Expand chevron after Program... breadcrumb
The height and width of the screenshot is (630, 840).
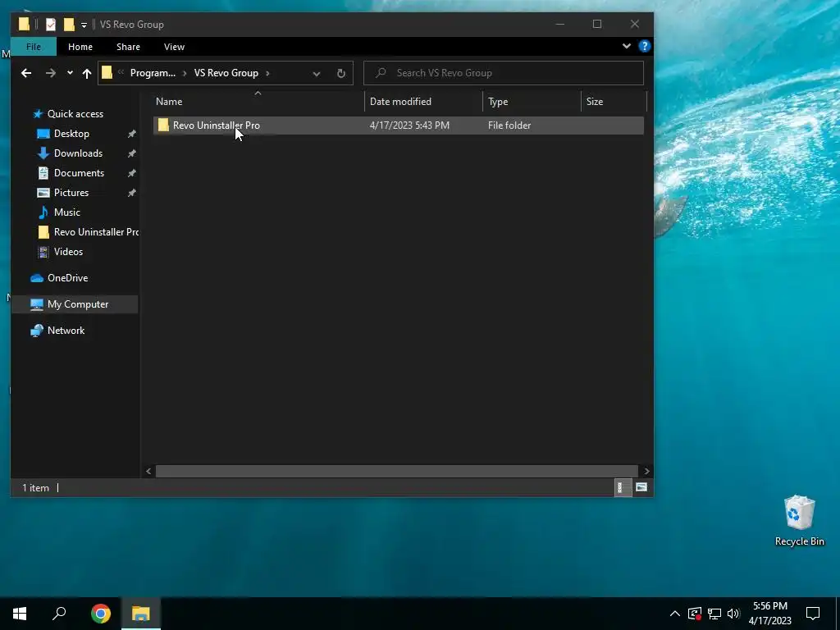[185, 73]
